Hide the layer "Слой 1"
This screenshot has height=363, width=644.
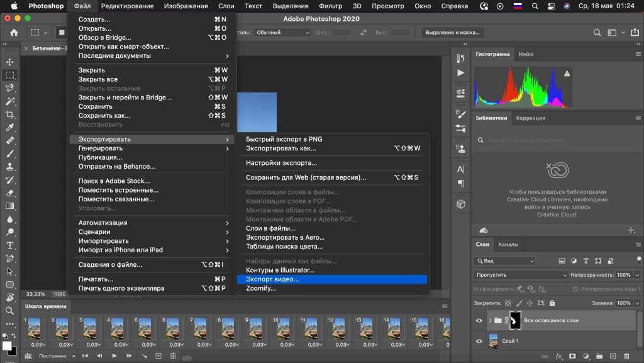[479, 341]
